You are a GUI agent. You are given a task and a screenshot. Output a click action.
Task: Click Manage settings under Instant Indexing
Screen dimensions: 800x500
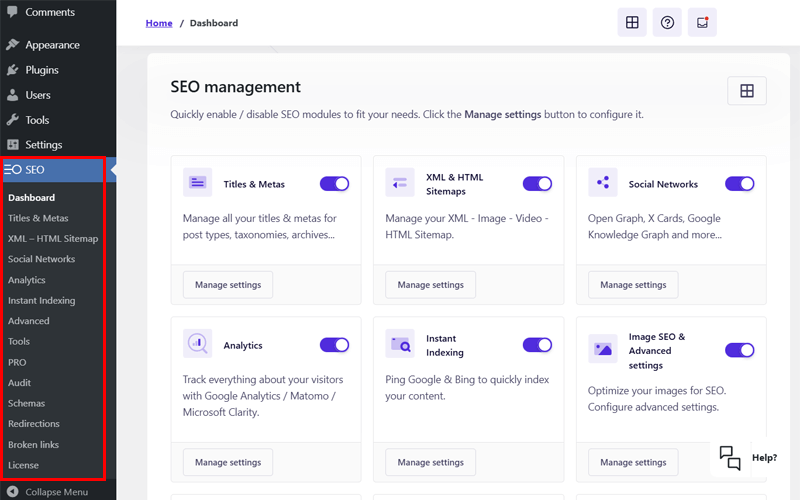[x=431, y=462]
